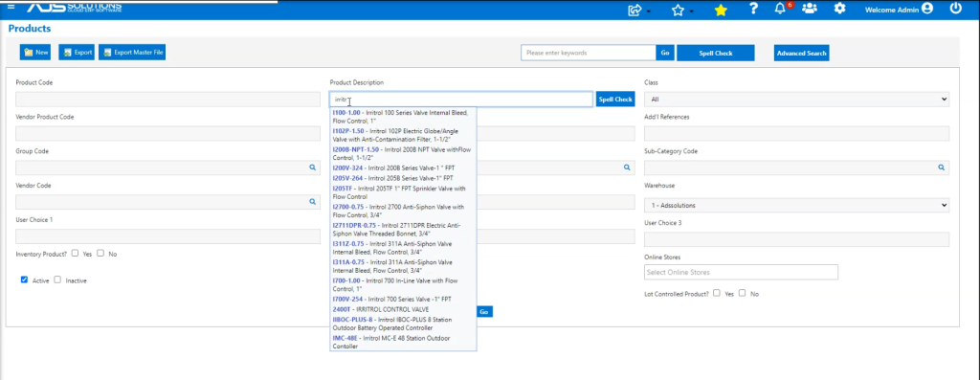Click the Go button below the form
980x380 pixels.
(483, 311)
